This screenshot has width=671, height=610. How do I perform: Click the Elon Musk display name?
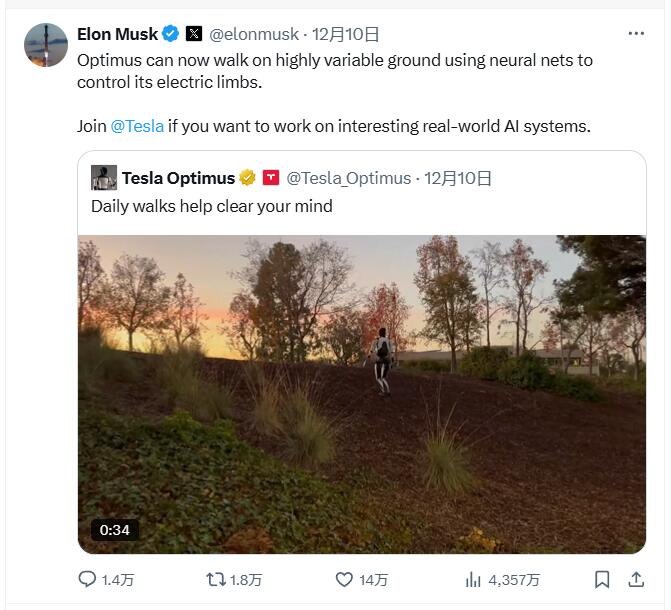[x=117, y=34]
